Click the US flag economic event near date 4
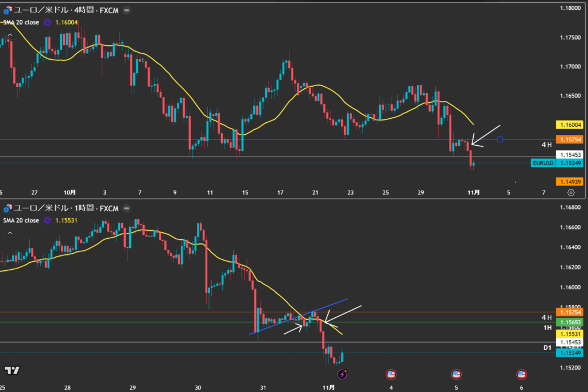 391,374
